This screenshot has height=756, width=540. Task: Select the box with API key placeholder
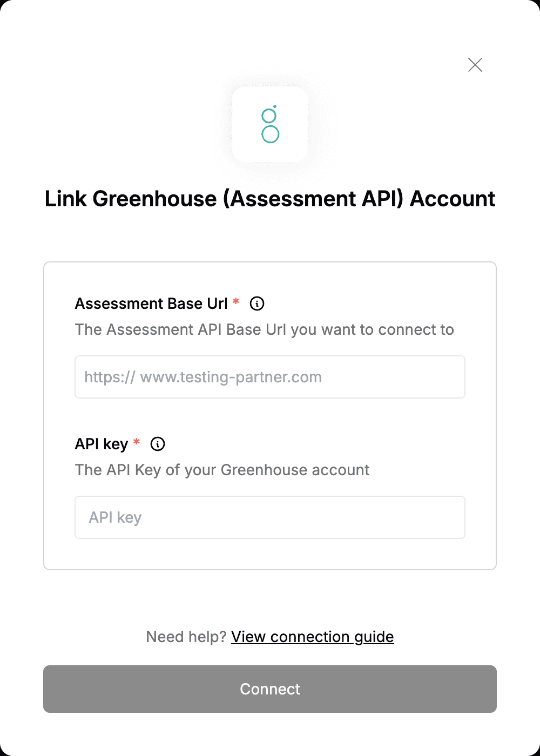(270, 517)
